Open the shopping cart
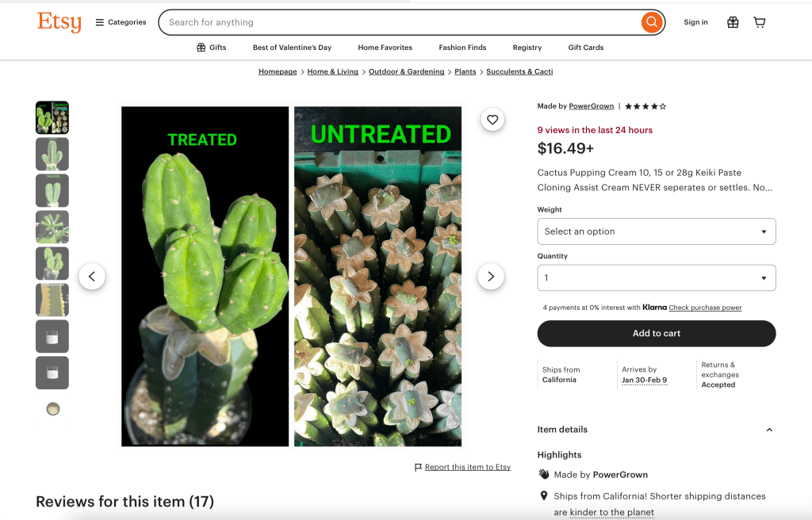The height and width of the screenshot is (520, 812). coord(759,22)
